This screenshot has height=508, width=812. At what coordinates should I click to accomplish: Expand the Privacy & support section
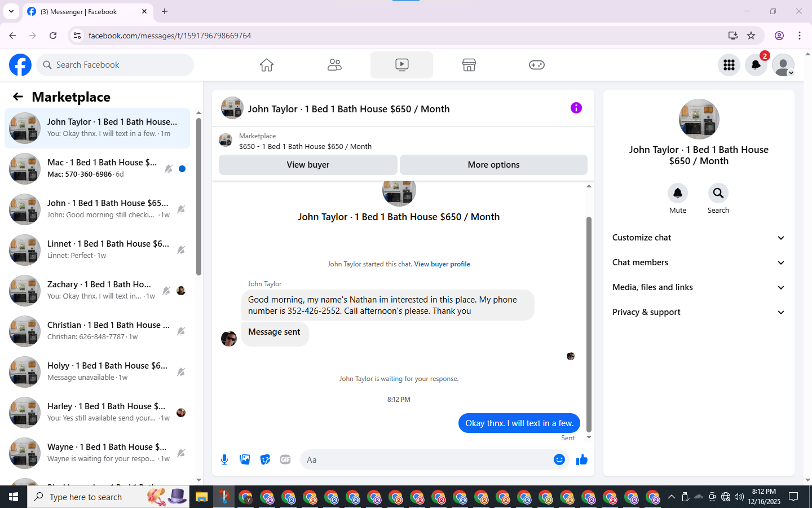point(699,312)
